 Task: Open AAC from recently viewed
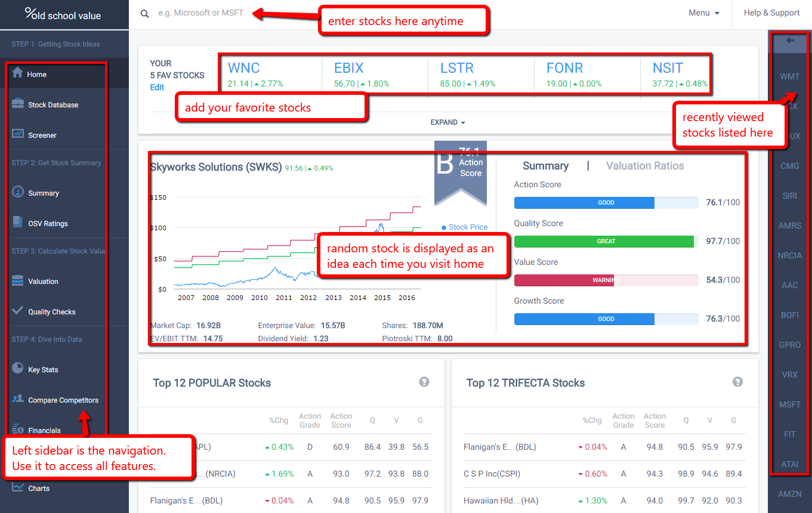[x=790, y=285]
